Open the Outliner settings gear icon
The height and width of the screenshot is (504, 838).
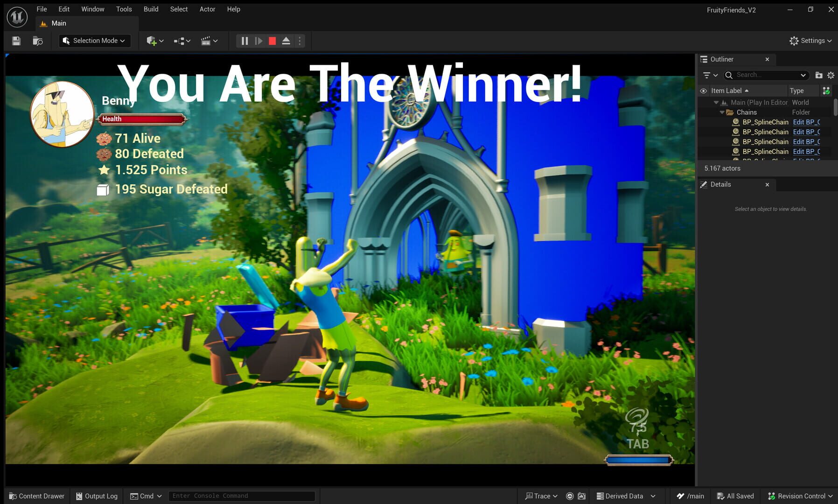click(x=831, y=75)
